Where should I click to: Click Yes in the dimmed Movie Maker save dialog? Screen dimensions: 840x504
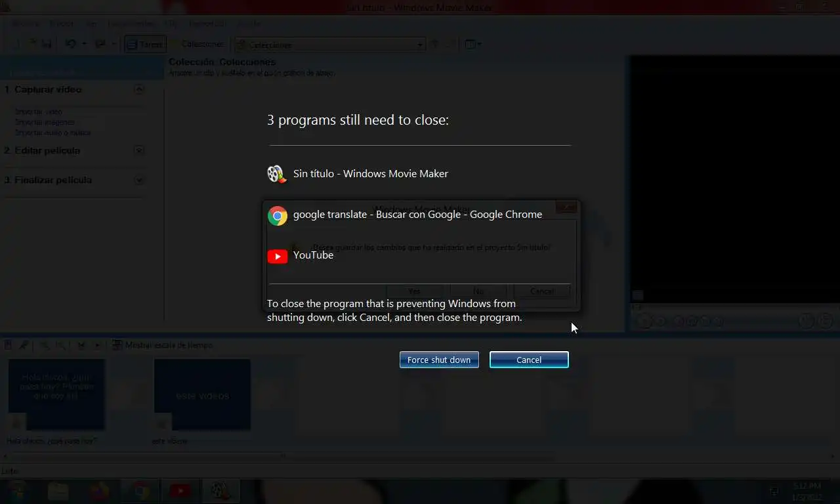[x=414, y=291]
